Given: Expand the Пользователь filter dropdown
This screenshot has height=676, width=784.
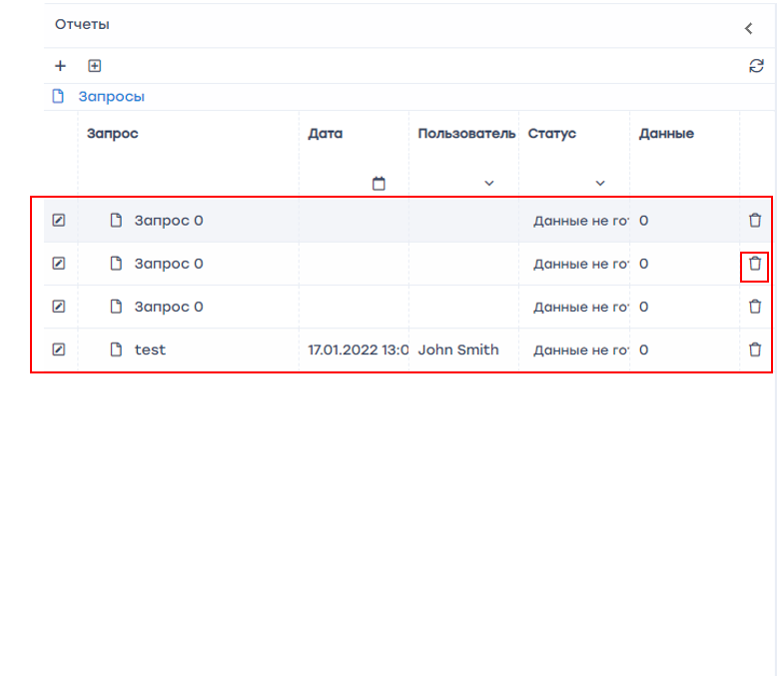Looking at the screenshot, I should [x=488, y=184].
